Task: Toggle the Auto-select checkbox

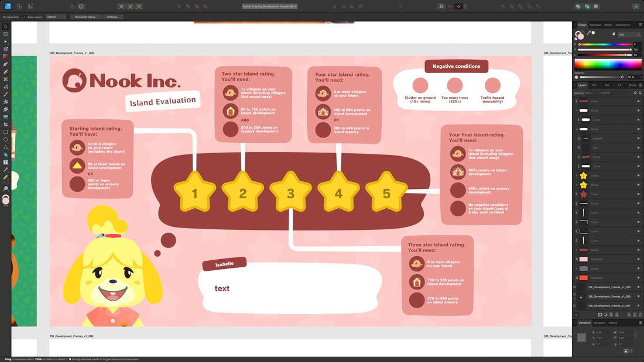Action: (x=24, y=17)
